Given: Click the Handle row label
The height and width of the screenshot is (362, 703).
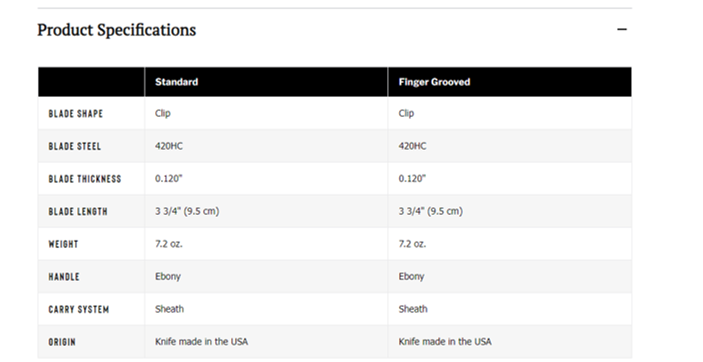Looking at the screenshot, I should [x=64, y=277].
